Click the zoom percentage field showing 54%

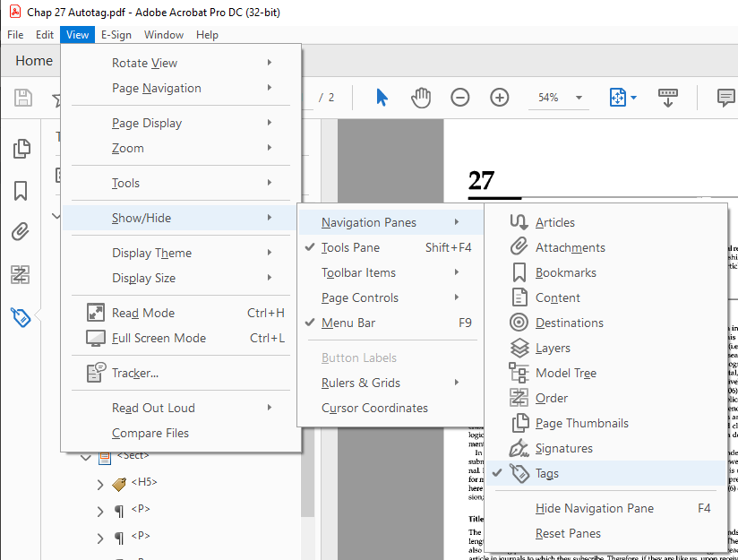coord(548,98)
